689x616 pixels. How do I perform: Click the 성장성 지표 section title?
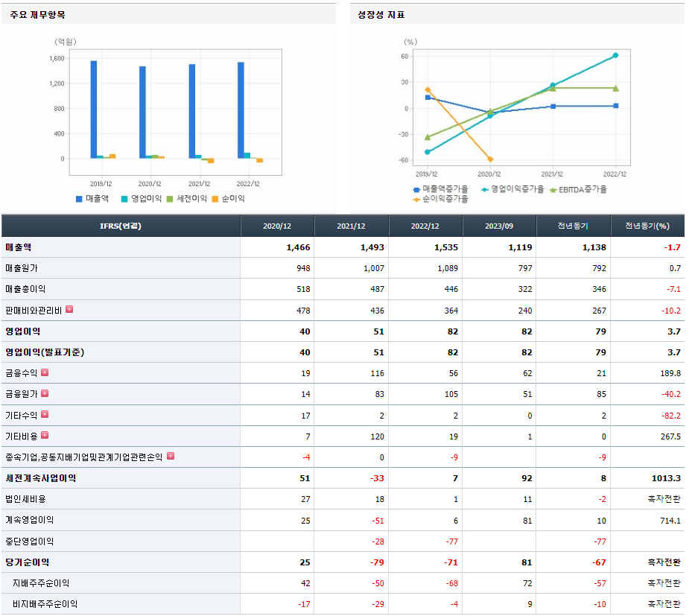[381, 15]
